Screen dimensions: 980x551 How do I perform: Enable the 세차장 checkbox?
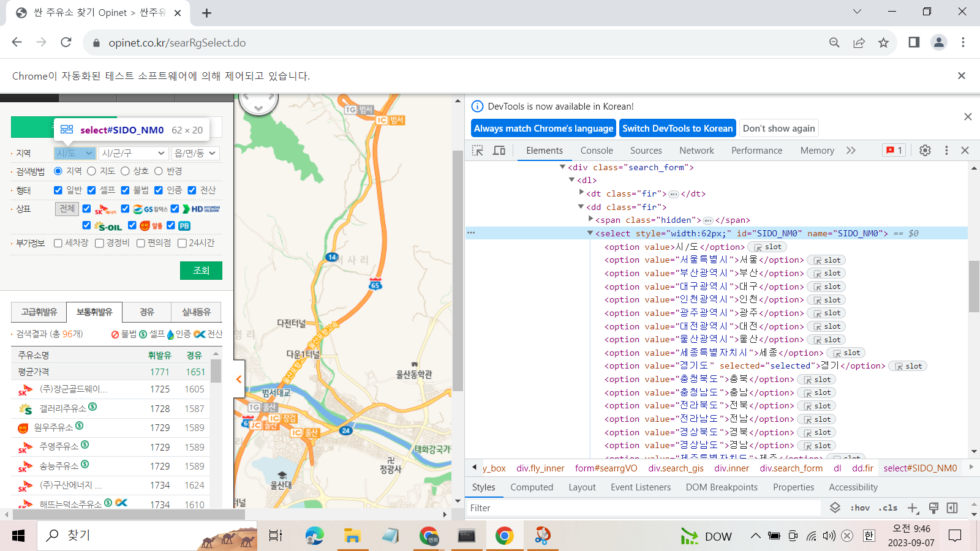(x=58, y=244)
